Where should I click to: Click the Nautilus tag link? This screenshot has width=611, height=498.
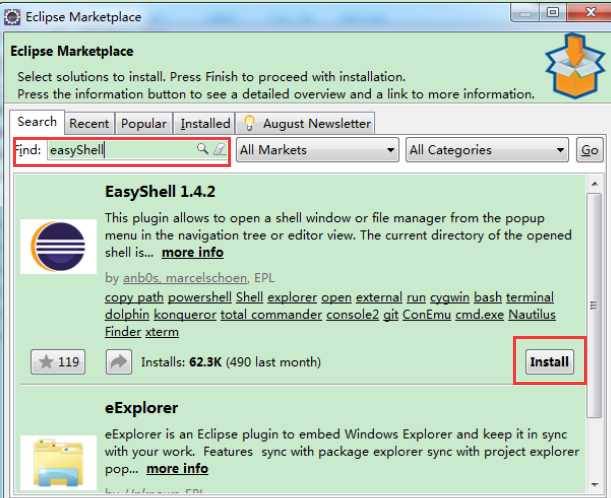(532, 314)
